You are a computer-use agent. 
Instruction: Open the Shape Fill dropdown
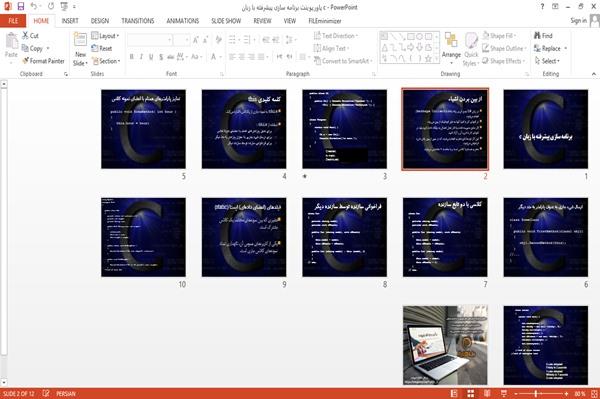pos(499,36)
